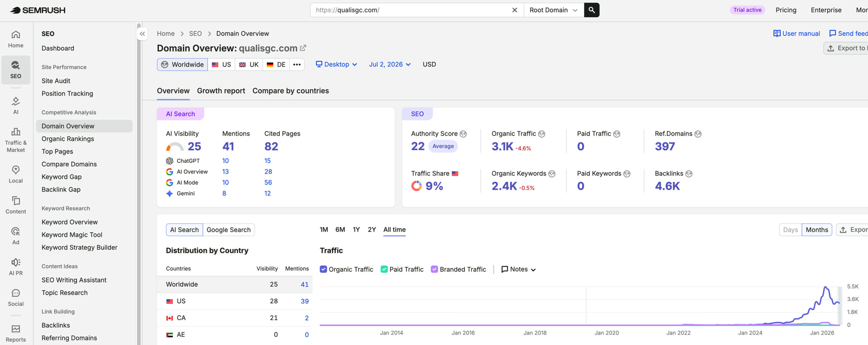
Task: Open Root Domain dropdown
Action: (x=554, y=10)
